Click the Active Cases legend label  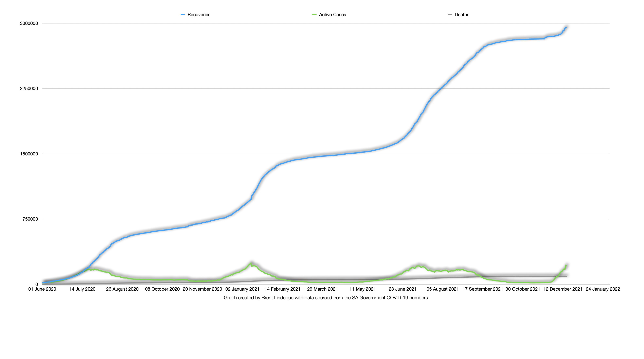click(x=332, y=15)
